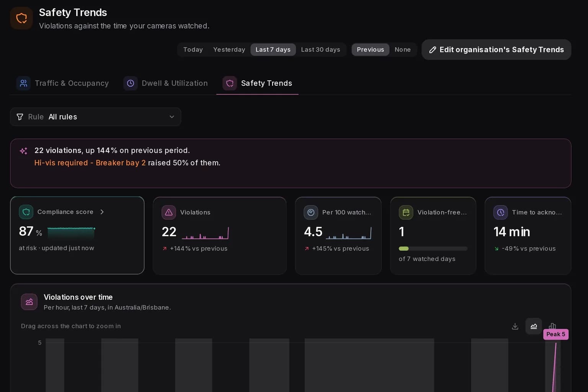The width and height of the screenshot is (588, 392).
Task: Expand the Compliance score chevron
Action: tap(102, 212)
